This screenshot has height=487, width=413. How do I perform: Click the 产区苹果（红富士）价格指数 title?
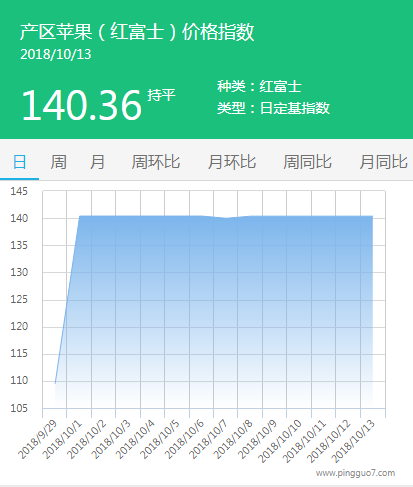(137, 32)
